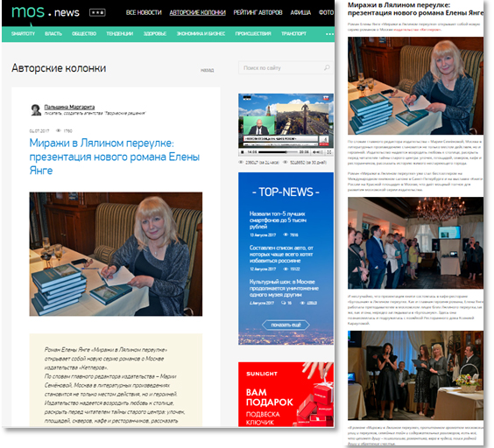Open the video in fullscreen mode
494x448 pixels.
pyautogui.click(x=329, y=152)
